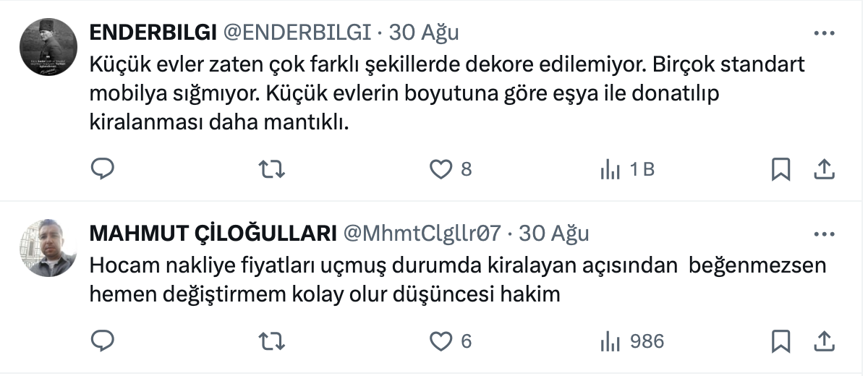Open more options on ENDERBILGI's tweet
This screenshot has width=868, height=376.
point(825,33)
